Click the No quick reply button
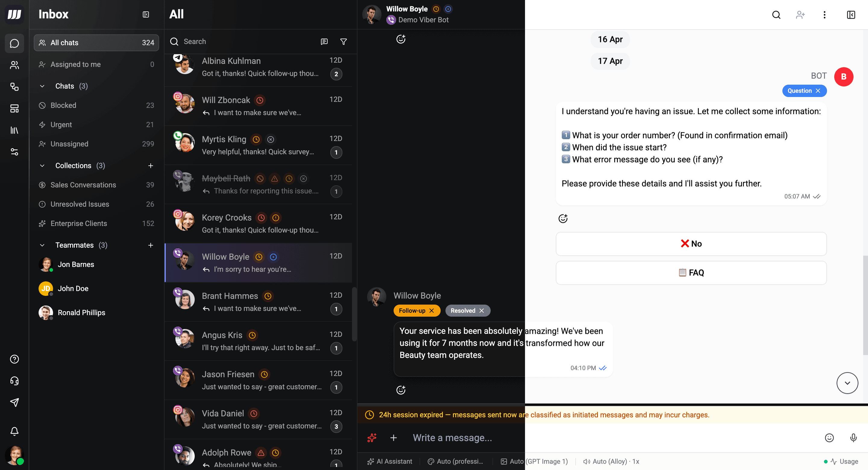868x470 pixels. [x=691, y=244]
